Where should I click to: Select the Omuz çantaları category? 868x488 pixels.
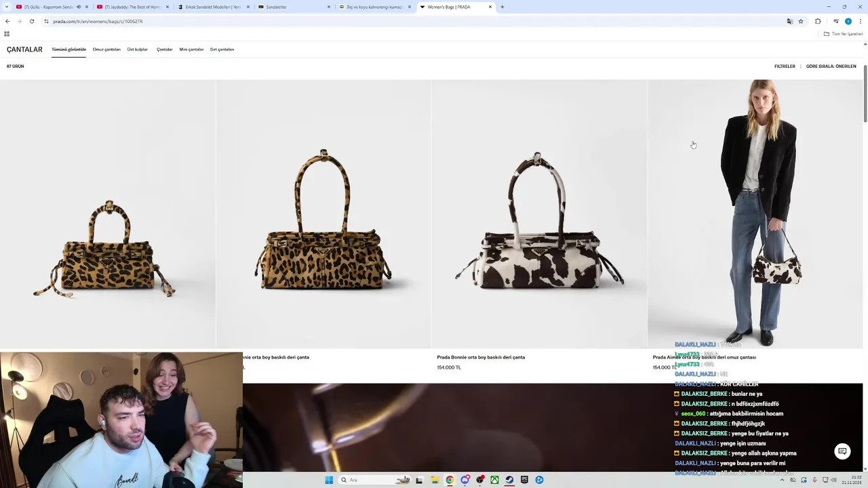point(106,49)
